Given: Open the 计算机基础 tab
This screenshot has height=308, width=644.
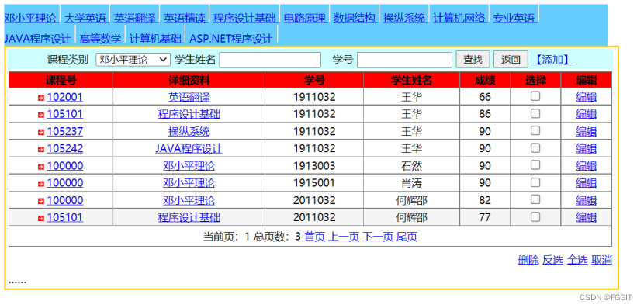Looking at the screenshot, I should click(x=155, y=39).
